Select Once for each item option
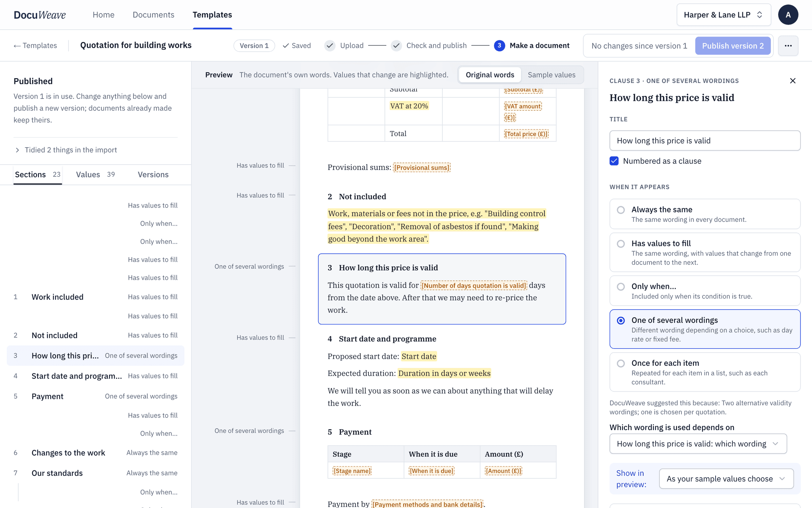 (x=705, y=372)
